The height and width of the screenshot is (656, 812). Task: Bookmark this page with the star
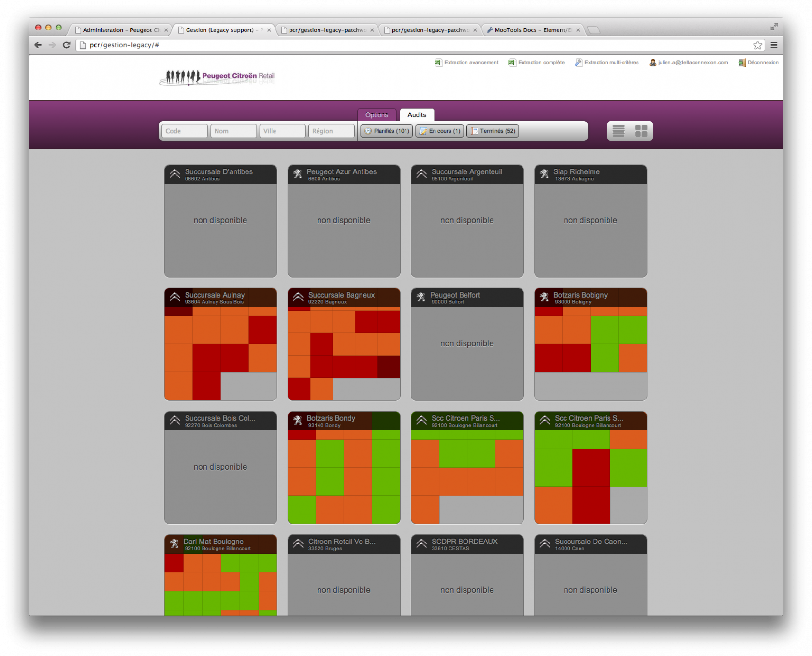click(x=757, y=45)
